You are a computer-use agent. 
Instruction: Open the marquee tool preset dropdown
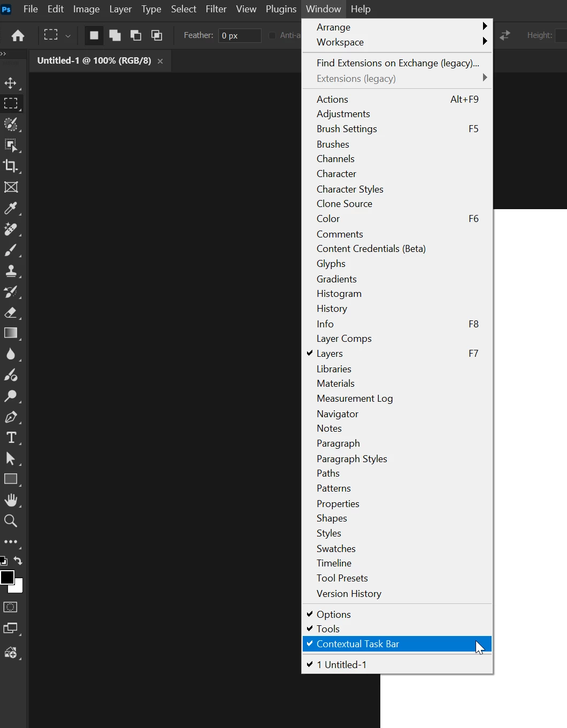click(x=68, y=36)
